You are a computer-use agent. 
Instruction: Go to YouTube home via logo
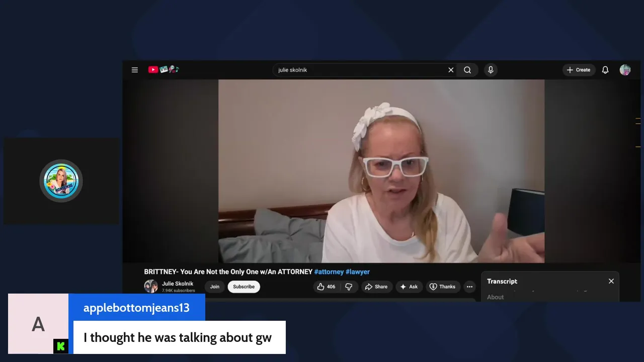164,70
